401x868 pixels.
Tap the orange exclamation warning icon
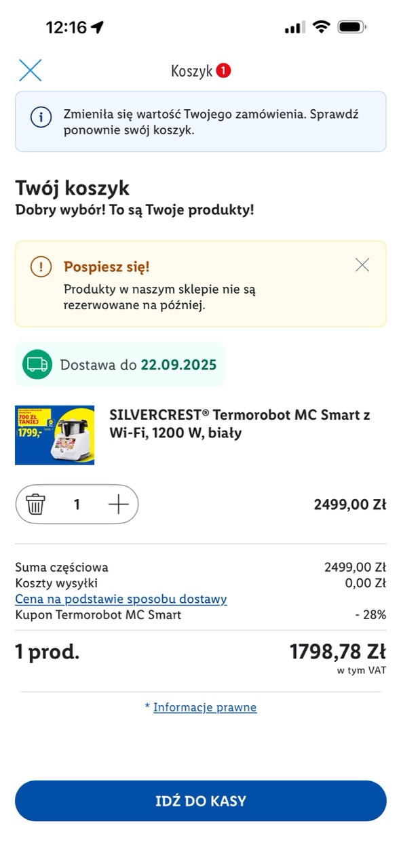pos(41,267)
